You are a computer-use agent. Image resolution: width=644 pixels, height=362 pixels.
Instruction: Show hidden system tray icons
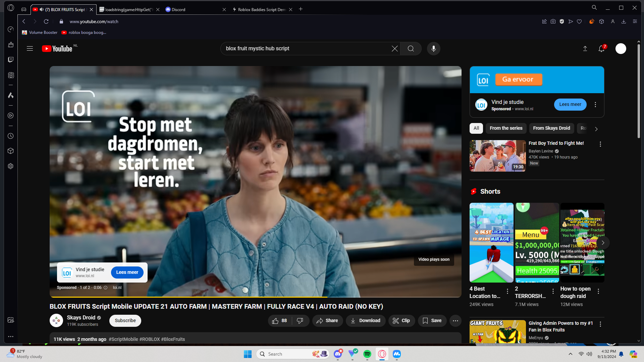(x=571, y=354)
